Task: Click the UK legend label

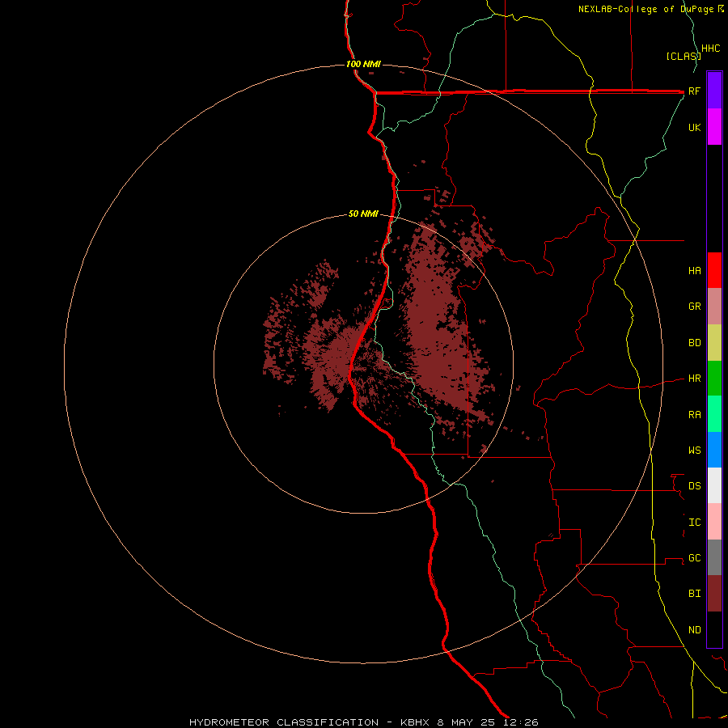Action: (694, 128)
